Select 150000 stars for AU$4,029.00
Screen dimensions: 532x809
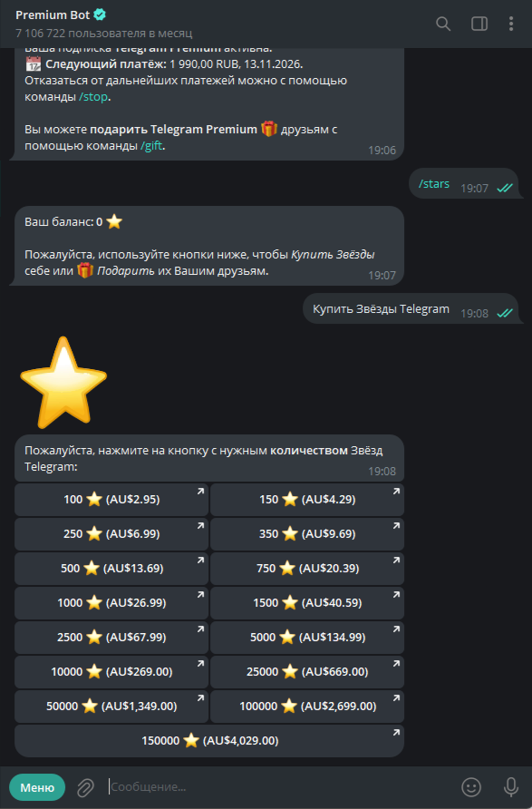coord(209,741)
